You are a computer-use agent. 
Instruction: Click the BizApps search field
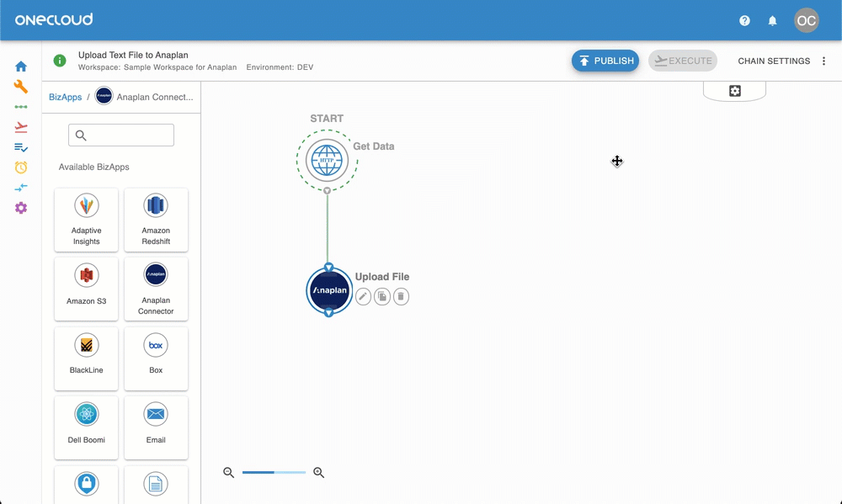(120, 135)
